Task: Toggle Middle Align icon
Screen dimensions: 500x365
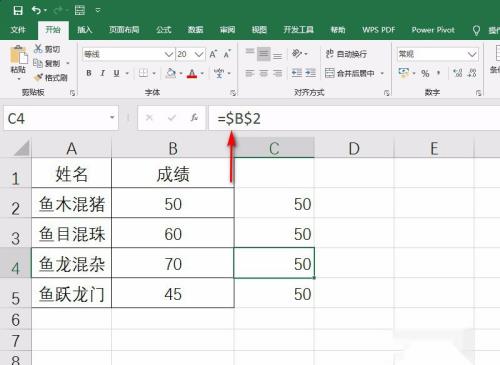Action: pyautogui.click(x=264, y=54)
